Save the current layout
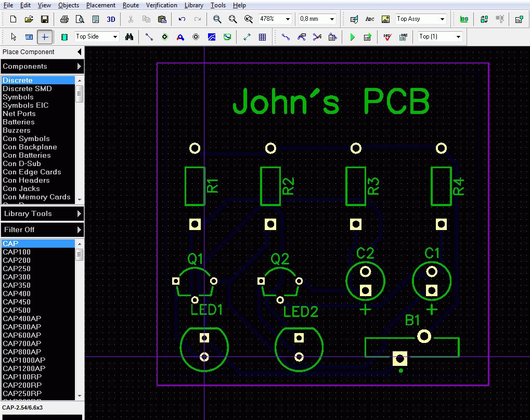Image resolution: width=530 pixels, height=420 pixels. click(45, 19)
